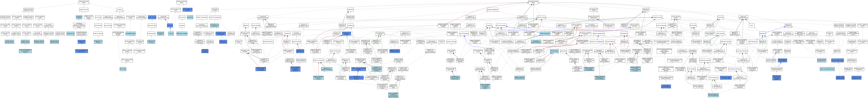This screenshot has height=98, width=868.
Task: Click the leukocyte chemotaxis node
Action: [742, 51]
